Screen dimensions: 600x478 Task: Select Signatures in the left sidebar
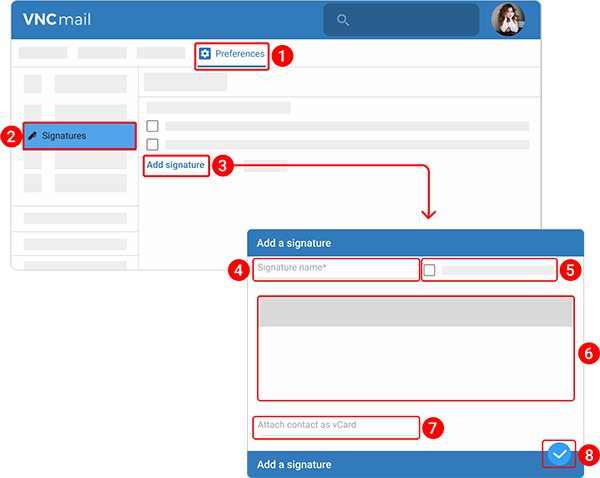[78, 136]
